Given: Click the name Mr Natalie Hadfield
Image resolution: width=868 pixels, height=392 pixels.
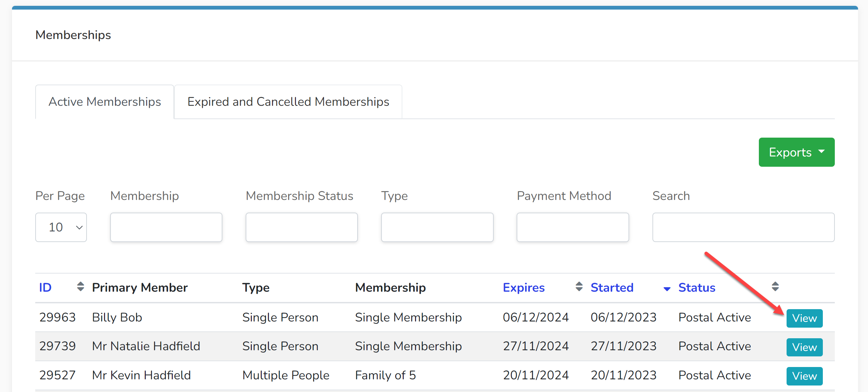Looking at the screenshot, I should coord(146,346).
